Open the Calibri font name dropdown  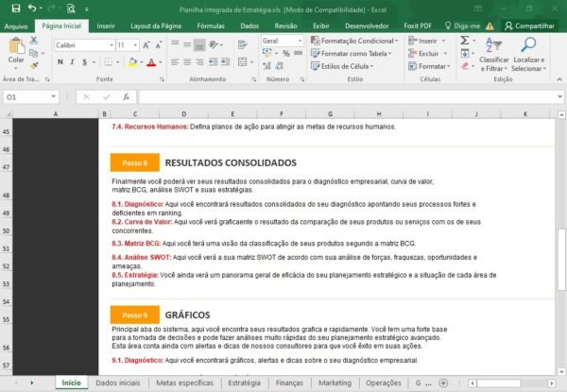tap(111, 45)
